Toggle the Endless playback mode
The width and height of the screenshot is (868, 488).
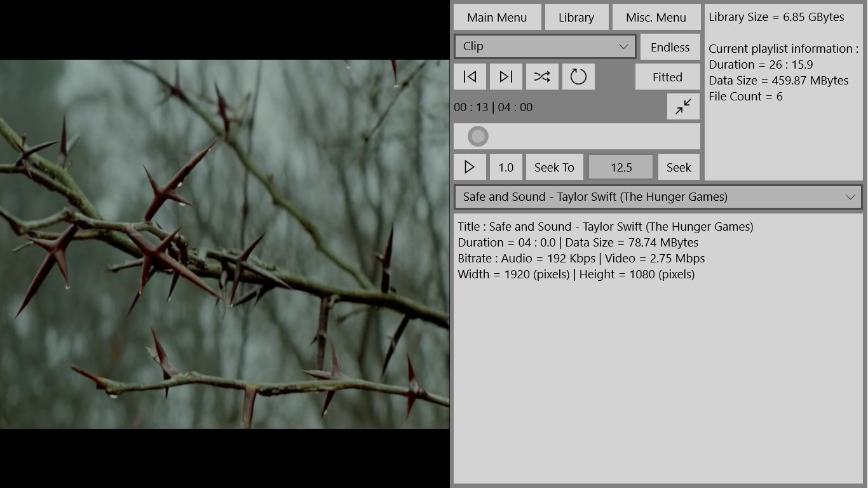point(670,47)
